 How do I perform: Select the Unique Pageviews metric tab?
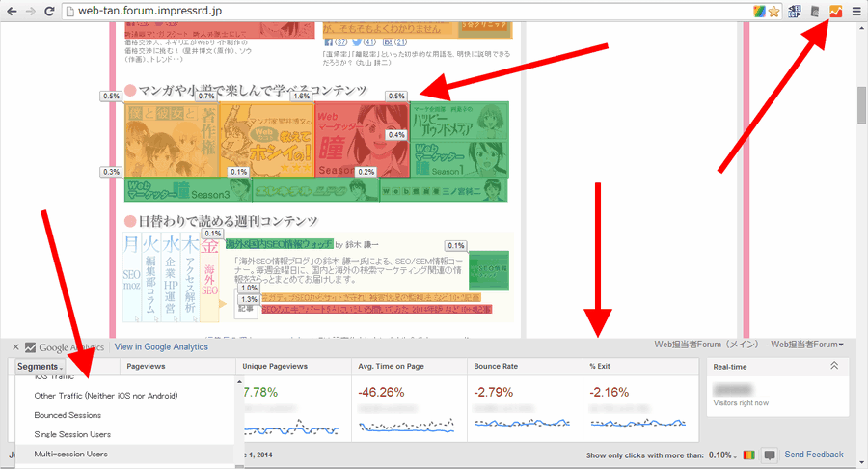[293, 366]
